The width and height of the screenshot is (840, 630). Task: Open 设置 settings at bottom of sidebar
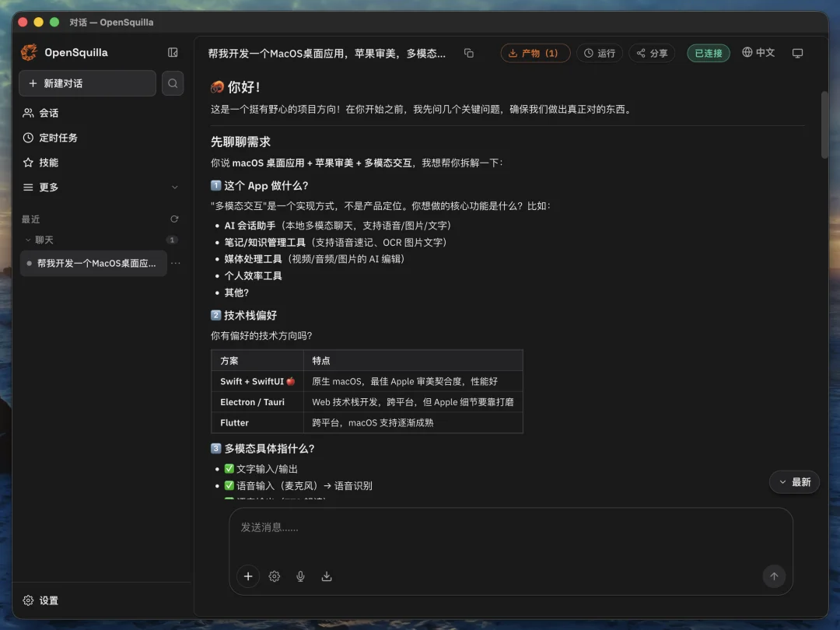click(x=40, y=600)
